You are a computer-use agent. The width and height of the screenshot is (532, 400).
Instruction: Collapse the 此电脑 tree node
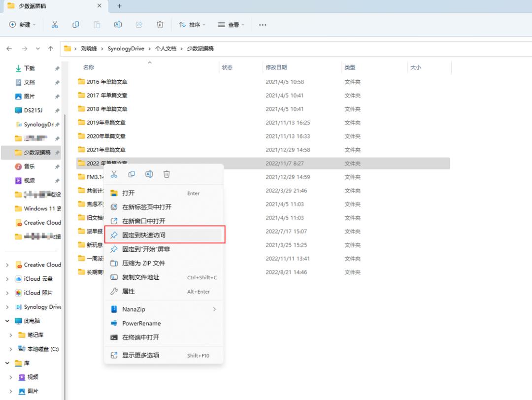[x=7, y=321]
